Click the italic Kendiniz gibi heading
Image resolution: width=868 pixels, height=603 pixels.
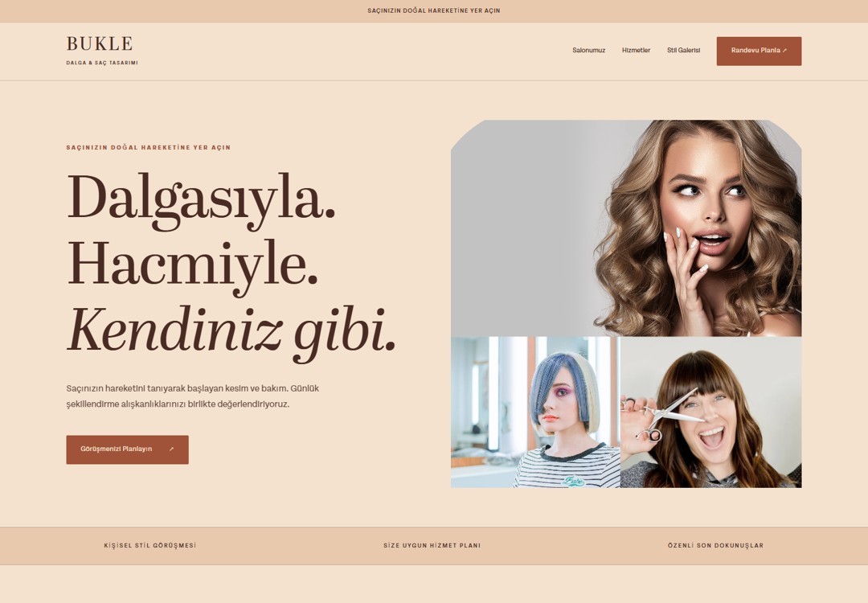[x=231, y=331]
